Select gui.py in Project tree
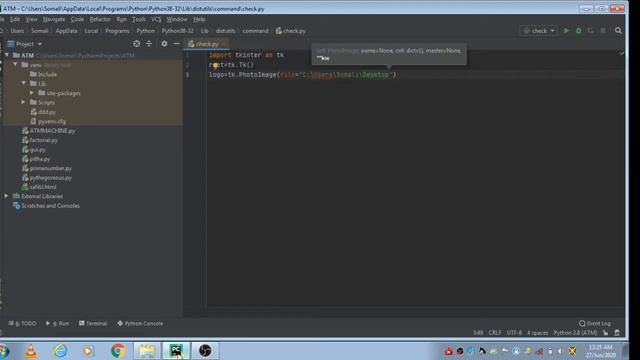Screen dimensions: 640x360 (x=37, y=149)
